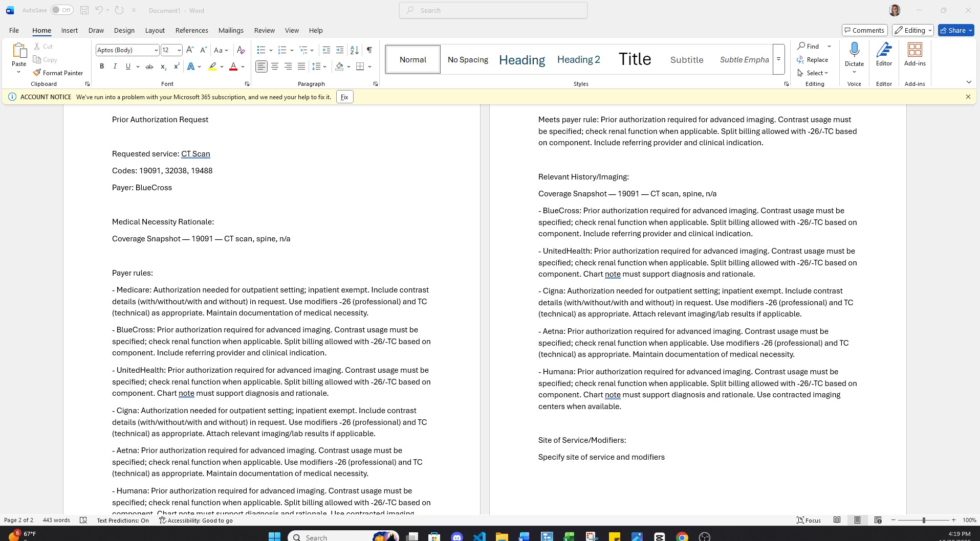Apply subscript formatting

[x=163, y=66]
